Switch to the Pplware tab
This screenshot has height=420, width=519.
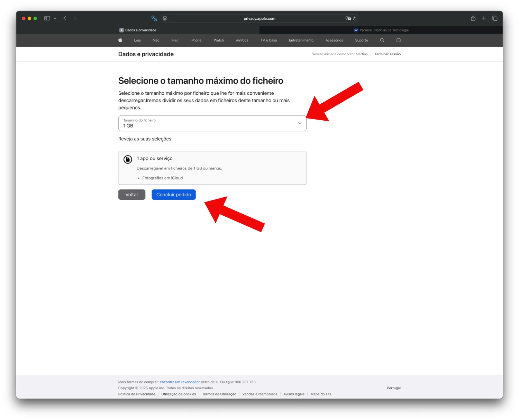(381, 30)
